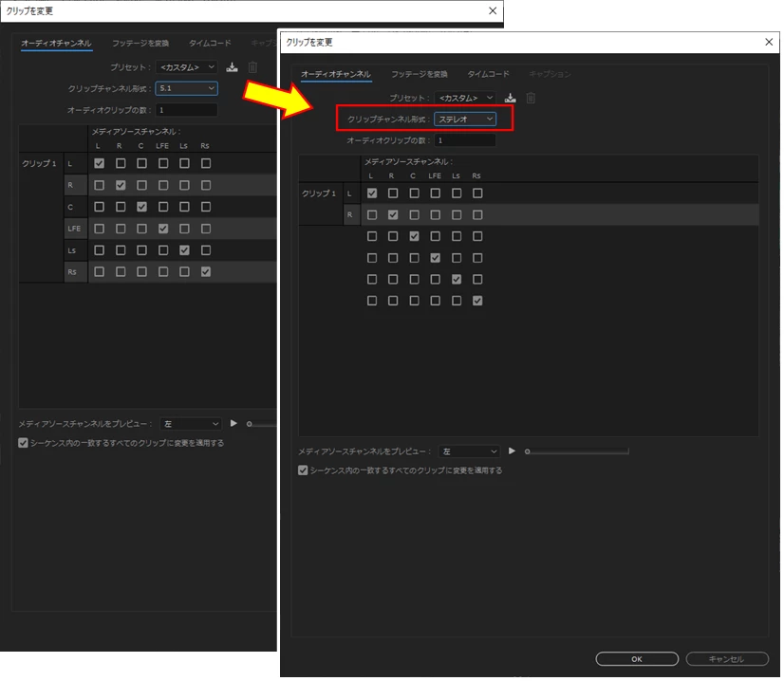
Task: Click クリップ 1 label in front dialog
Action: coord(319,193)
